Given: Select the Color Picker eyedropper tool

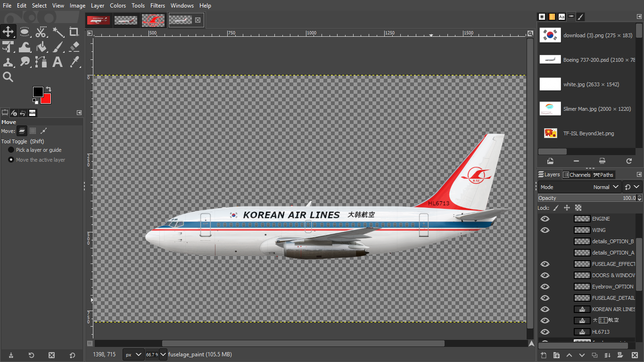Looking at the screenshot, I should coord(74,62).
